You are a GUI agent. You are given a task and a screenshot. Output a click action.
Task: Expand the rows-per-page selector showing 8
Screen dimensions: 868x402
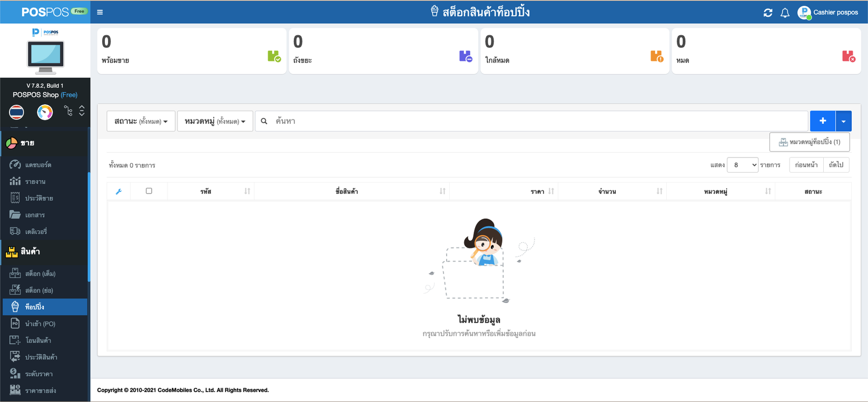(x=742, y=165)
